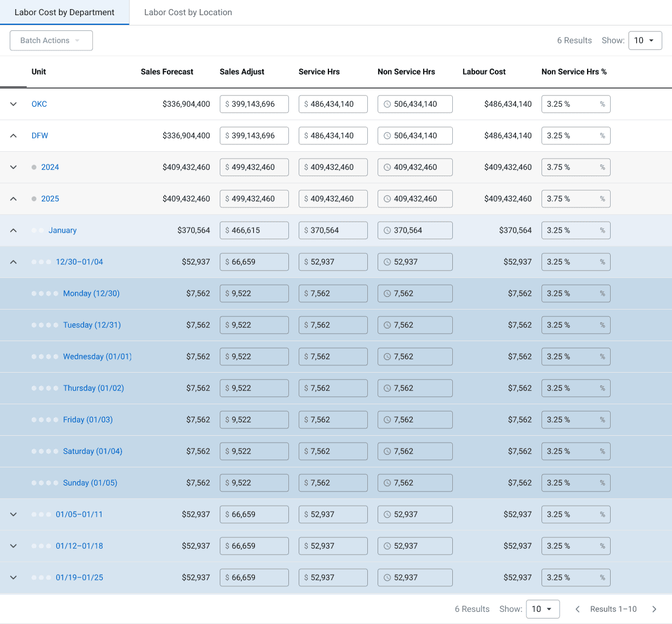Edit DFW Non Service Hrs field

[x=415, y=136]
